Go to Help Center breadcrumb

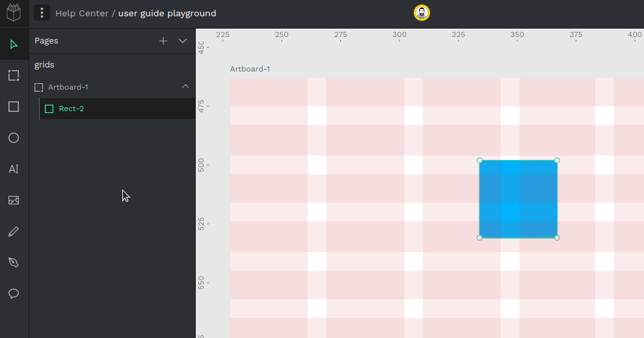[81, 13]
